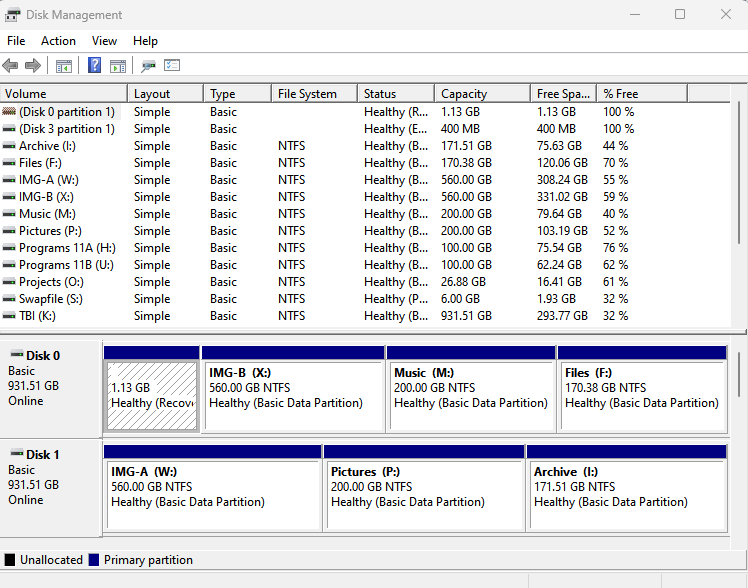Sort by the % Free column header
The height and width of the screenshot is (588, 748).
click(642, 94)
